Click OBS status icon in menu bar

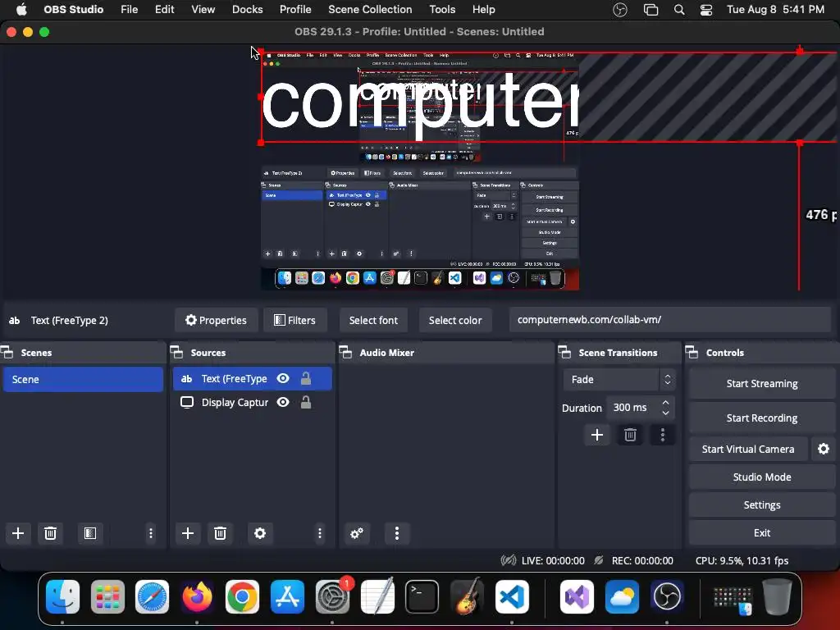tap(620, 10)
